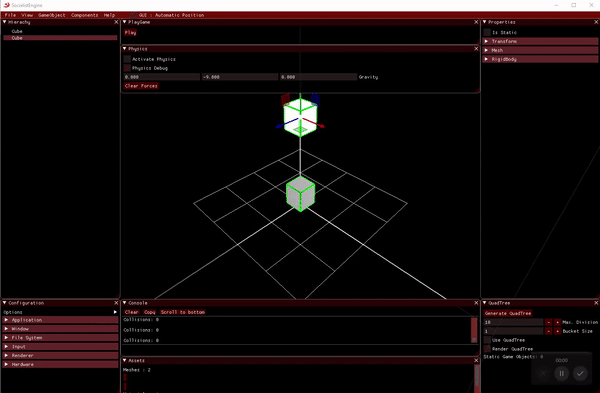Close the Hierarchy panel with its X icon
This screenshot has height=393, width=600.
coord(116,22)
